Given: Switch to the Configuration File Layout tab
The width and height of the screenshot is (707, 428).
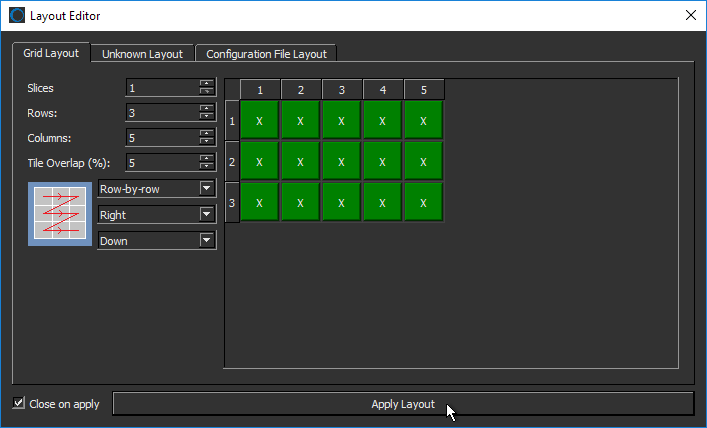Looking at the screenshot, I should 266,54.
